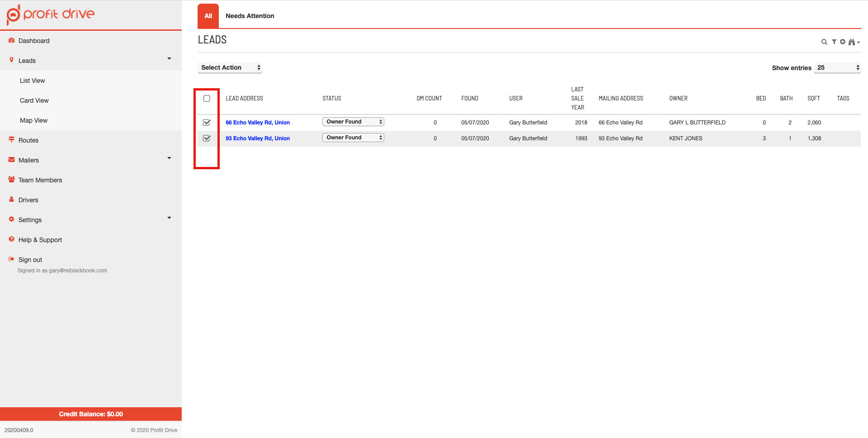Open the Drivers page
This screenshot has height=438, width=868.
(28, 200)
